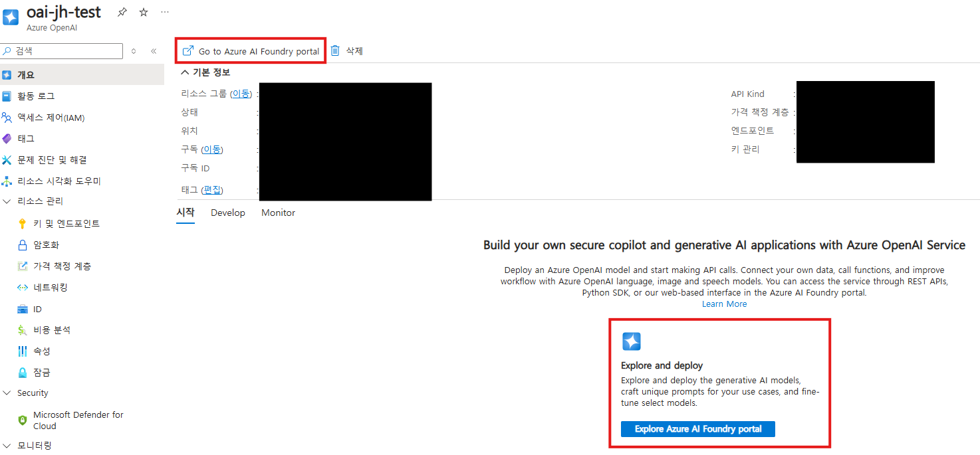The height and width of the screenshot is (455, 980).
Task: Click the 태그 tag icon
Action: click(x=7, y=139)
